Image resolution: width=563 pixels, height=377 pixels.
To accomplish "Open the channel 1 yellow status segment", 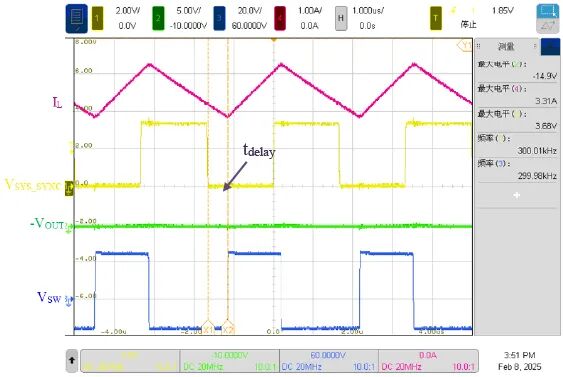I will [x=130, y=361].
